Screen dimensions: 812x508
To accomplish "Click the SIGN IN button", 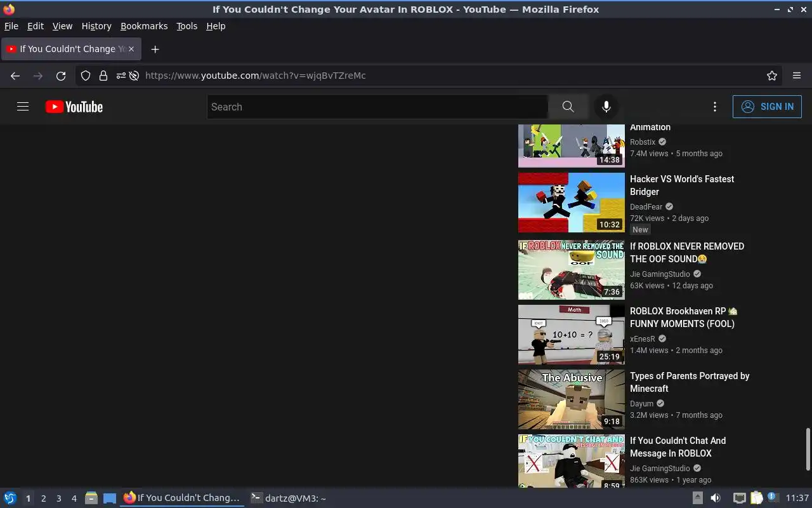I will click(x=767, y=107).
